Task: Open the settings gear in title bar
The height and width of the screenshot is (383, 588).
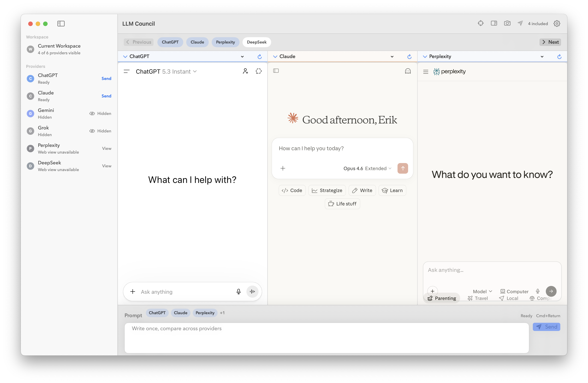Action: (557, 23)
